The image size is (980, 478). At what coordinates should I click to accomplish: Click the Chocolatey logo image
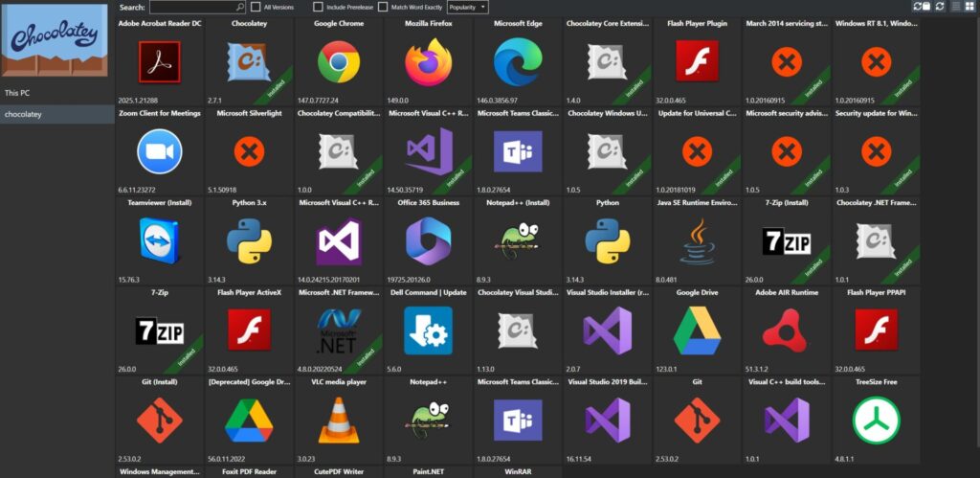click(x=55, y=40)
